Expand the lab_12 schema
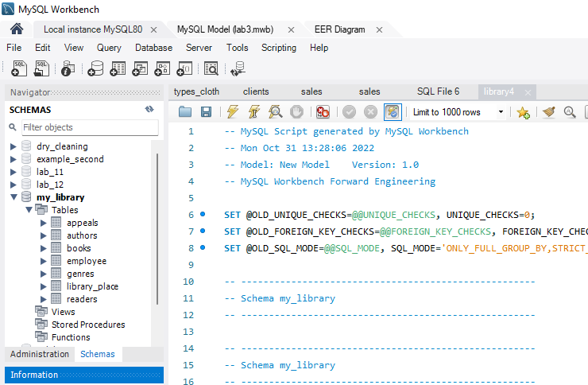The image size is (588, 385). point(14,185)
